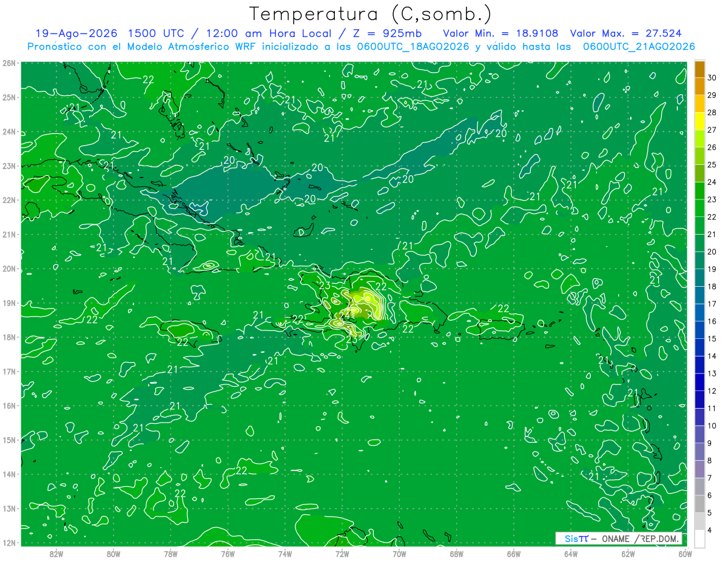The width and height of the screenshot is (728, 562).
Task: Click the "60W" longitude label
Action: click(685, 554)
